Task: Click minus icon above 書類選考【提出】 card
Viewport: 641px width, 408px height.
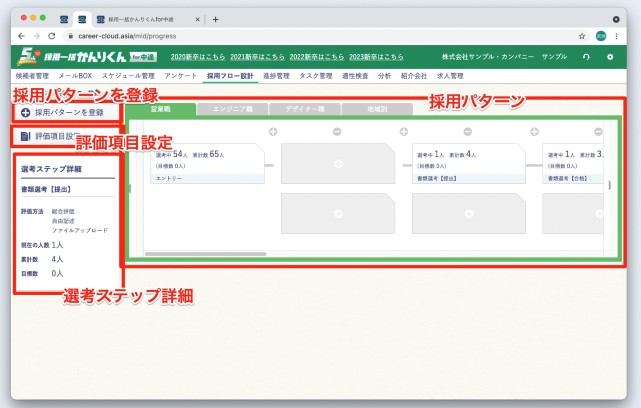Action: coord(468,132)
